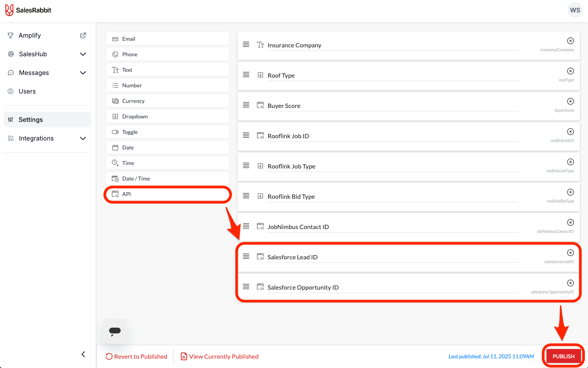Screen dimensions: 588x368
Task: Remove the Salesforce Opportunity ID field
Action: pyautogui.click(x=571, y=283)
